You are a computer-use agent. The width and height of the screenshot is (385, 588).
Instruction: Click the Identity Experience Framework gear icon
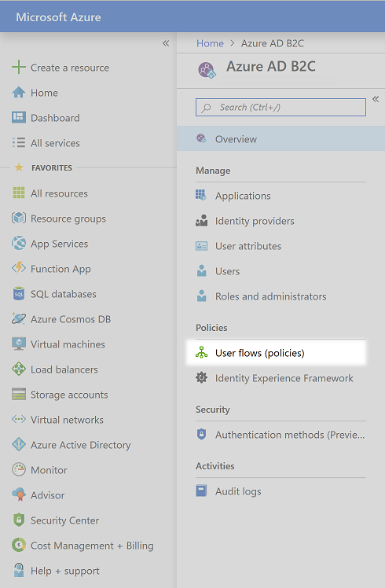click(x=201, y=377)
